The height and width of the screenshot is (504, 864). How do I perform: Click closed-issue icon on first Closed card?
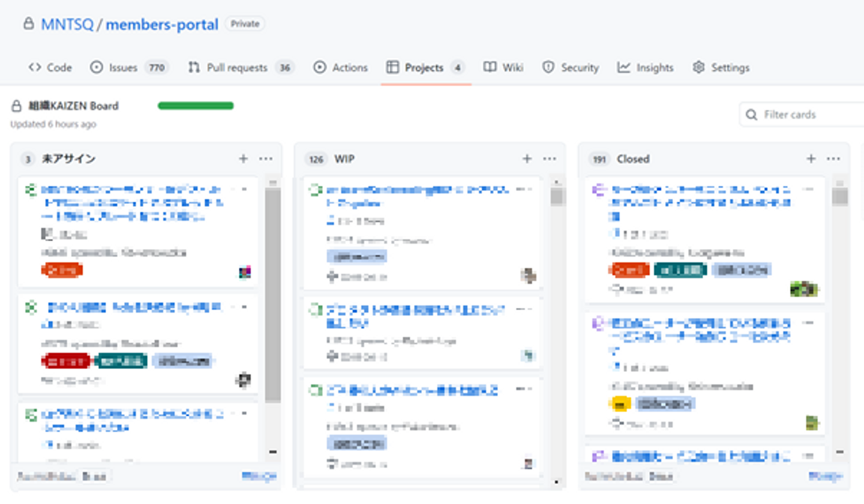[x=598, y=190]
